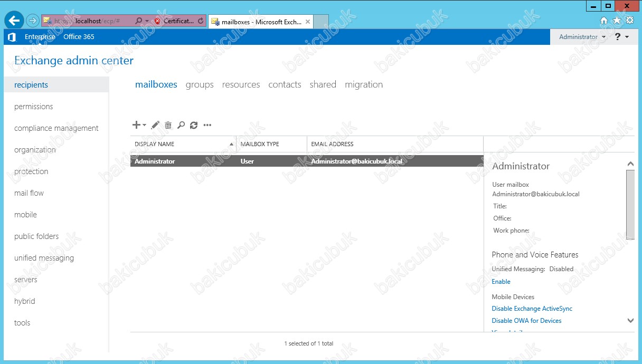
Task: Select the mailboxes tab
Action: pos(156,84)
